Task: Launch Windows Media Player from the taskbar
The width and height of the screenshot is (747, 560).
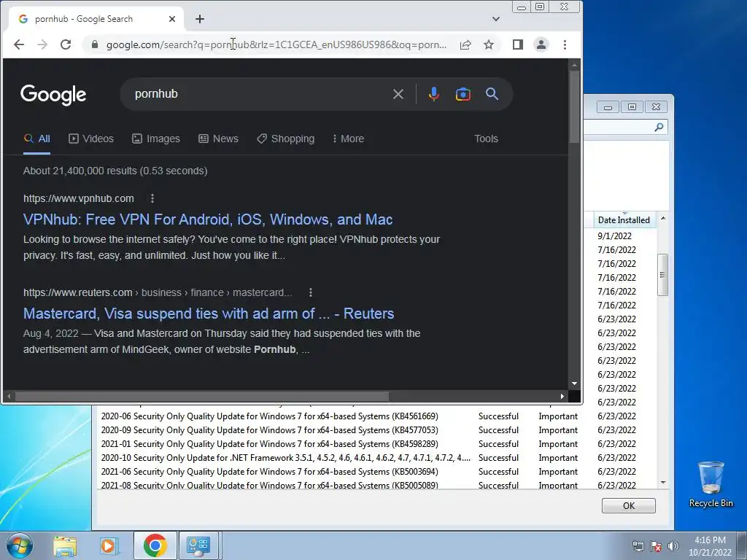Action: [x=109, y=545]
